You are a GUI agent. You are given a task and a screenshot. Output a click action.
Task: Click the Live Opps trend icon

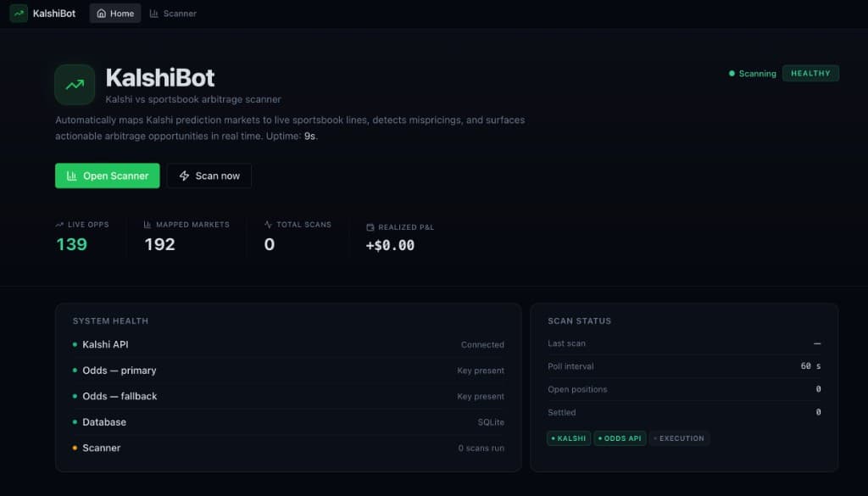pos(59,224)
